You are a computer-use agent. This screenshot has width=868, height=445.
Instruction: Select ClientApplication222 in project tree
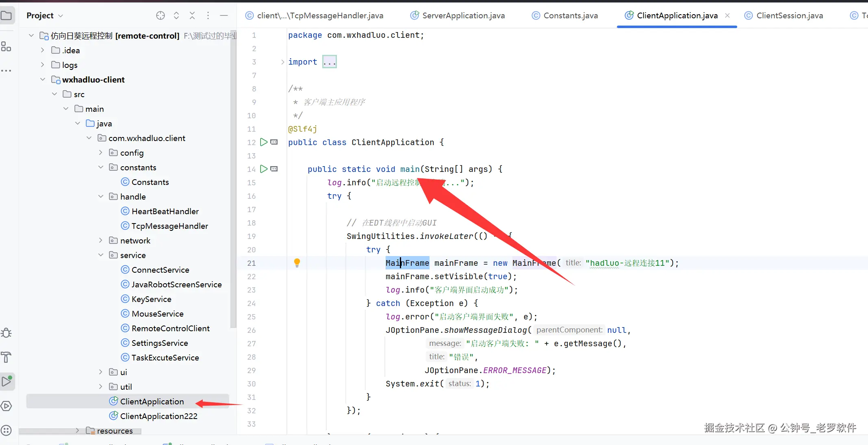tap(158, 416)
